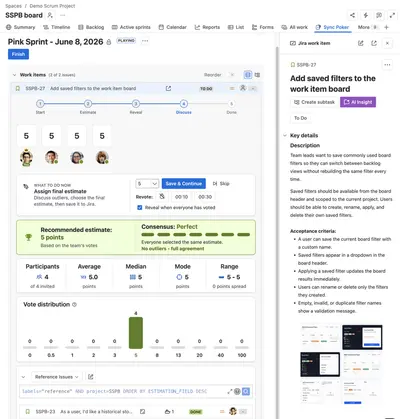Switch to the List tab

[x=236, y=27]
